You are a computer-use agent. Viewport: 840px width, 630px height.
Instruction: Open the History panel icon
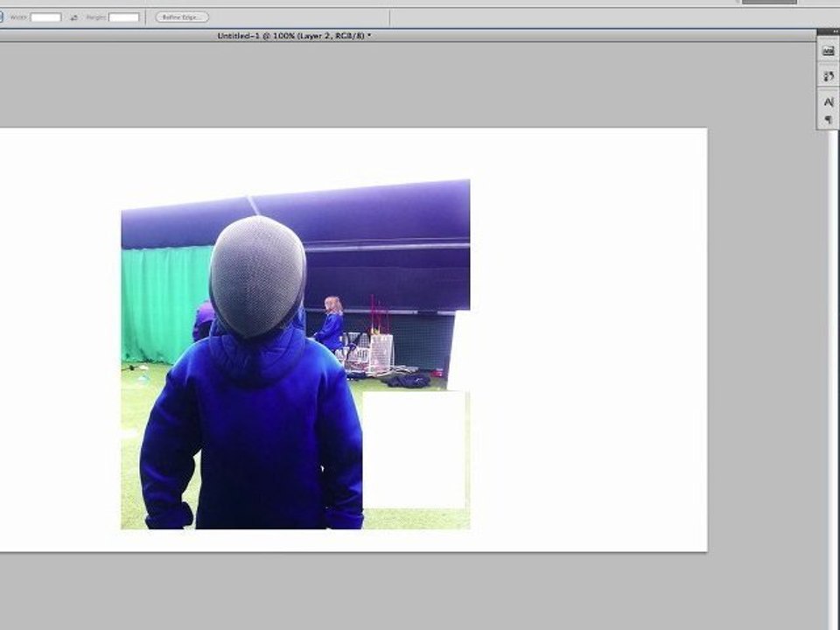[829, 77]
